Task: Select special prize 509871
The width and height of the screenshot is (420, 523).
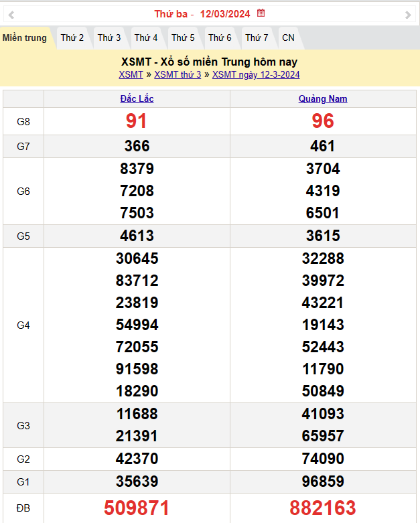Action: pos(137,508)
